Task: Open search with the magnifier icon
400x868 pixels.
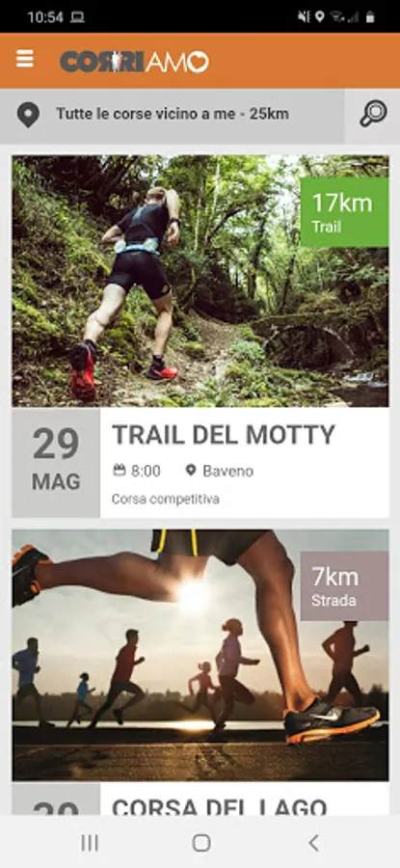Action: coord(373,114)
